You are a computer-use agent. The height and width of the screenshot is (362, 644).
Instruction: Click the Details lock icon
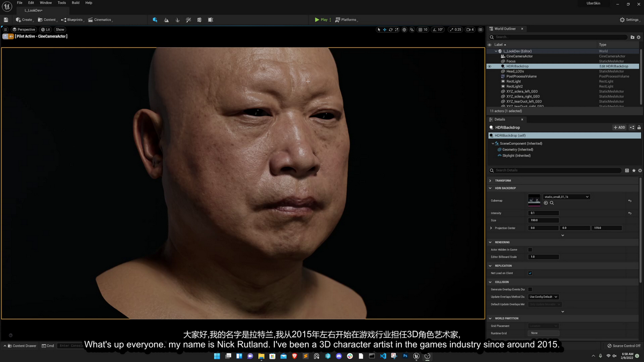(639, 128)
